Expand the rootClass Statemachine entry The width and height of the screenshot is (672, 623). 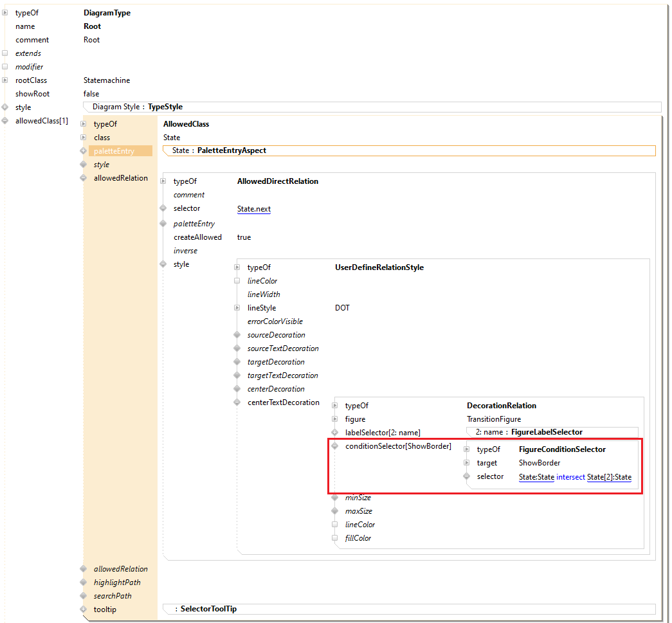[5, 80]
